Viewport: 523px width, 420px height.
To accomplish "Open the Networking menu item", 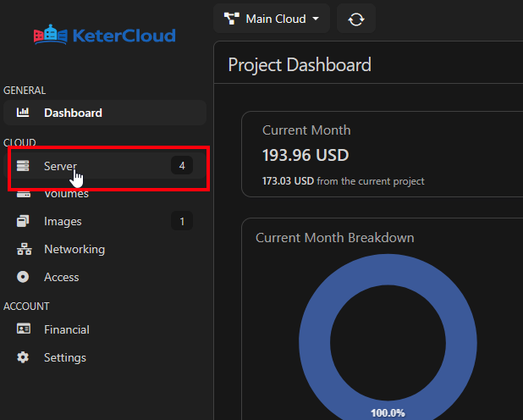I will point(105,250).
